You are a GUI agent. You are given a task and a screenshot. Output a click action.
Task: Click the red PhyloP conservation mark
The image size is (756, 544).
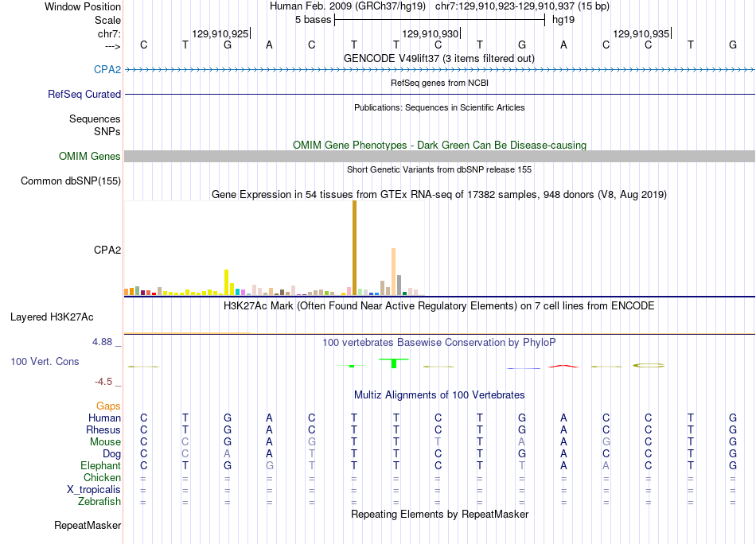click(x=563, y=366)
